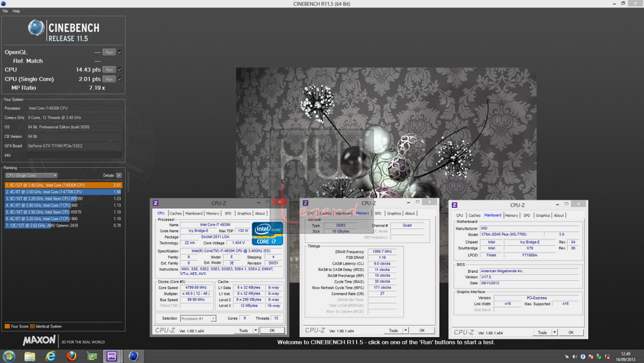Click Tools button in CPU-tab CPU-Z window

243,330
